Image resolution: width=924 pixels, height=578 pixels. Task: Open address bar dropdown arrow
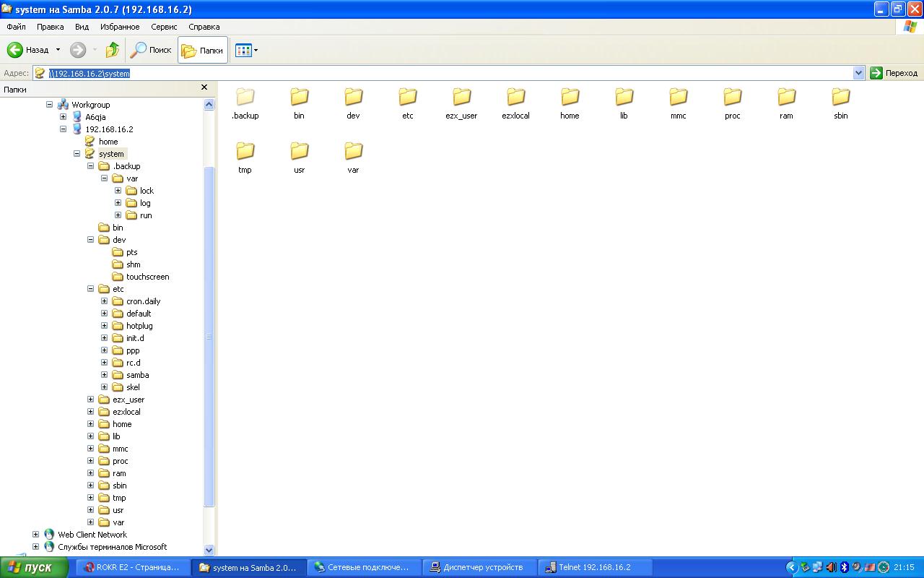click(x=858, y=73)
